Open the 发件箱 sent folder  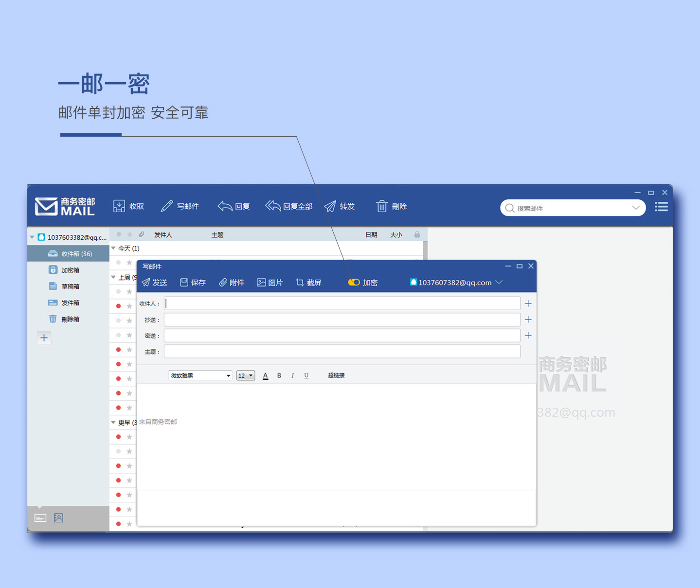pos(68,303)
